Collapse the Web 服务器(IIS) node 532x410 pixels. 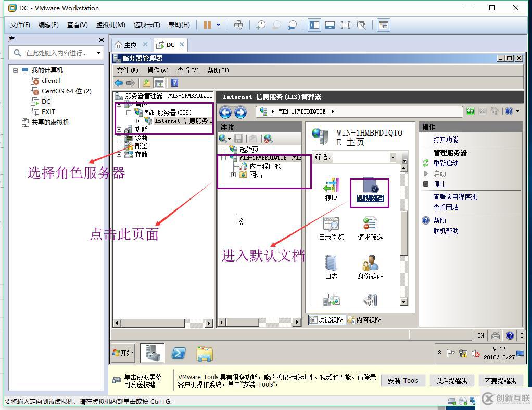pyautogui.click(x=129, y=113)
